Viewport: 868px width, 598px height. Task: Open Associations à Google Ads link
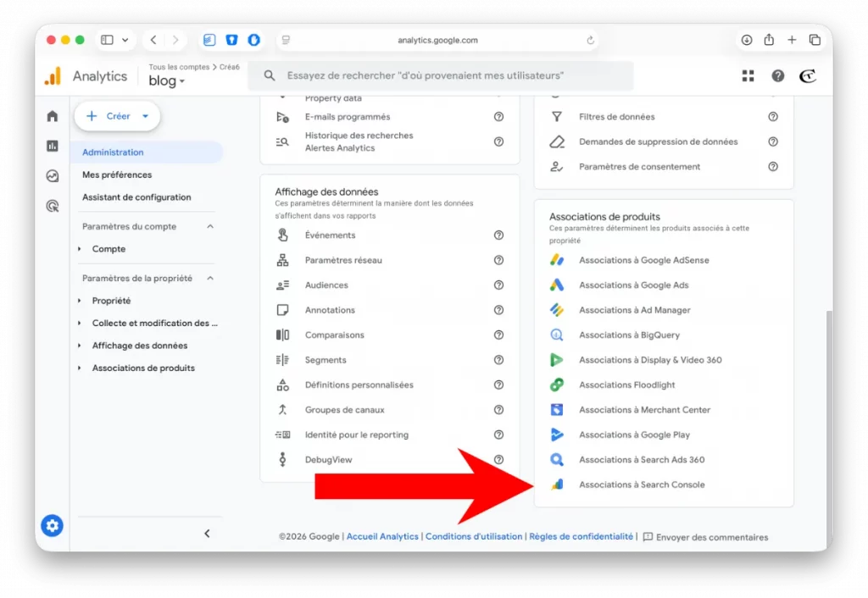633,285
